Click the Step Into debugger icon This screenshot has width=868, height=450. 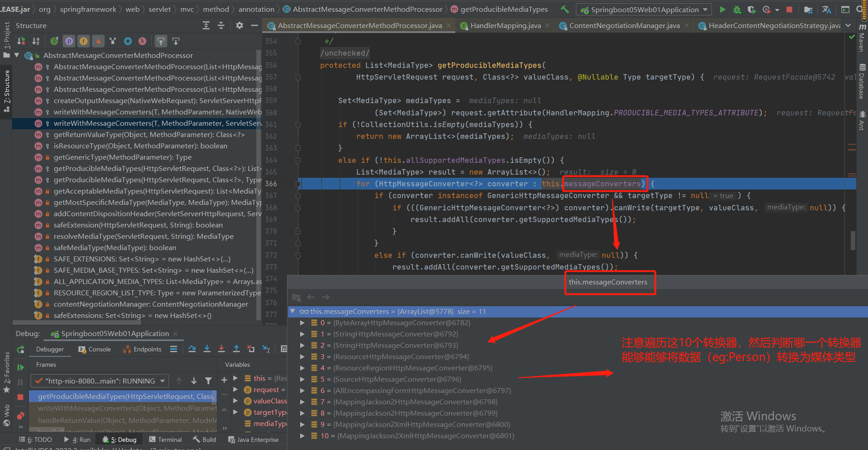(207, 349)
